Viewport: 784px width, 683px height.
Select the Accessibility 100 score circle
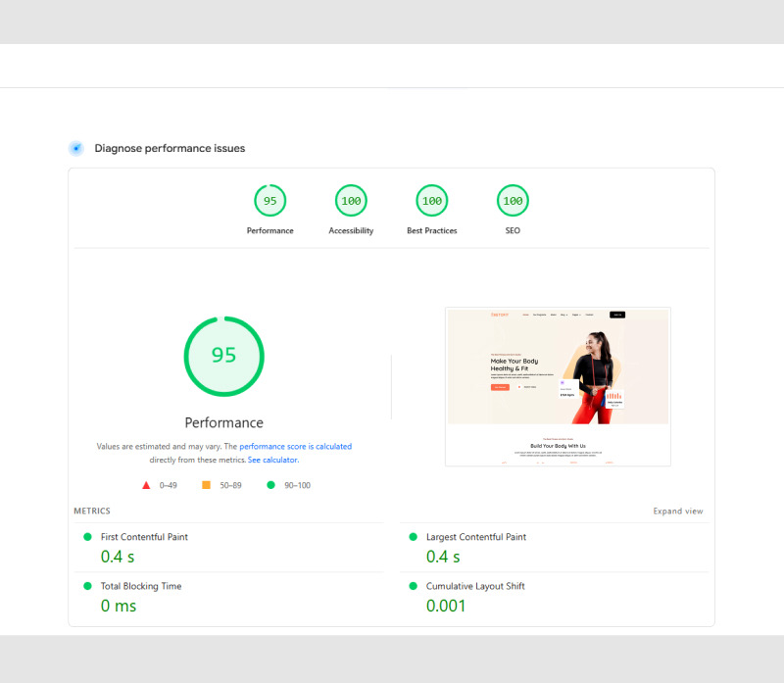[351, 200]
